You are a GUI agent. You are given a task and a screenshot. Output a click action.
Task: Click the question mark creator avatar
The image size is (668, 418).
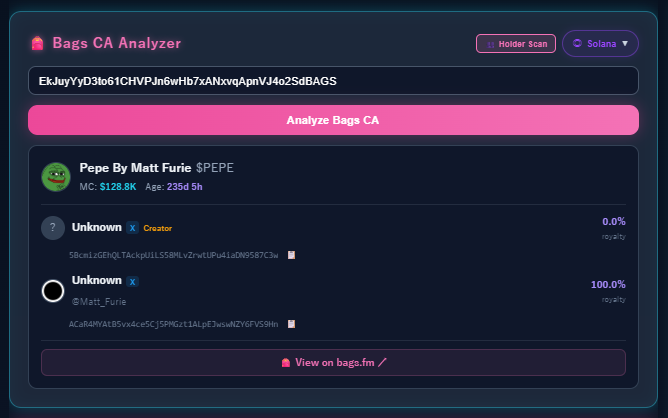point(53,228)
